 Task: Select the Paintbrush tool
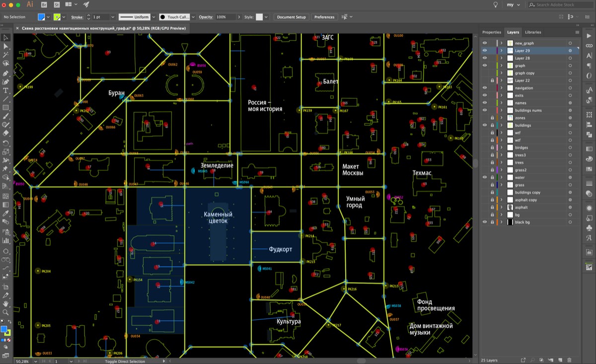(6, 116)
